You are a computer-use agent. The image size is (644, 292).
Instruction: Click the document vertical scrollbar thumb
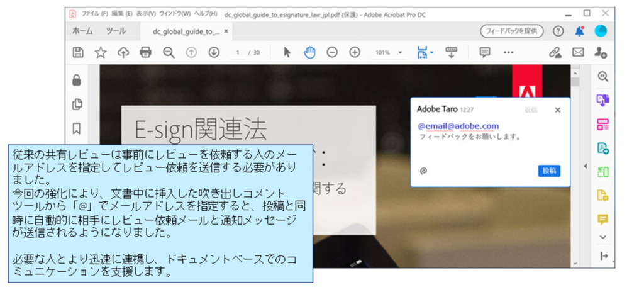575,81
